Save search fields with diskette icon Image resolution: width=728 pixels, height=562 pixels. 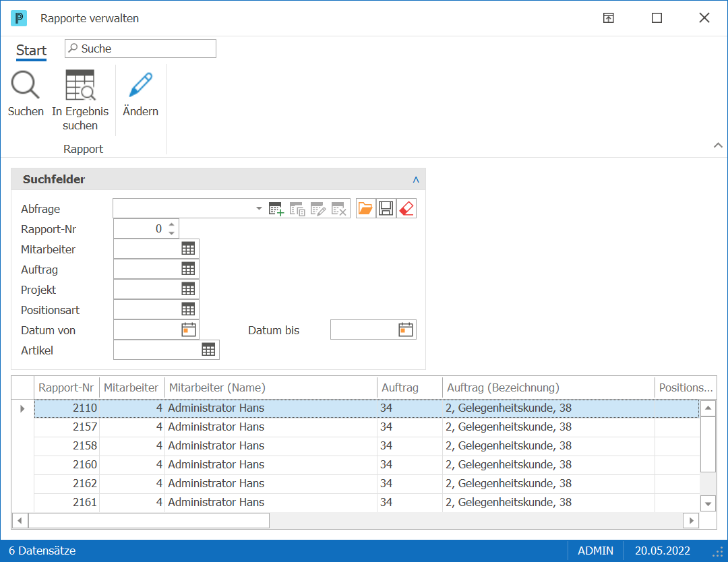point(386,208)
